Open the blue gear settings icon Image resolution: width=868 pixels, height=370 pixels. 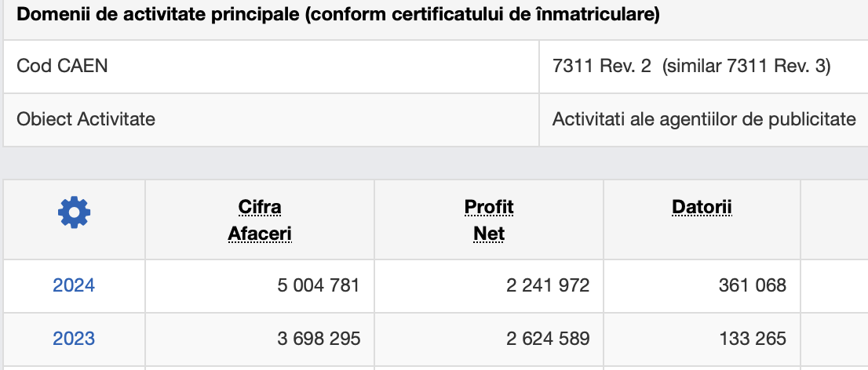coord(75,212)
